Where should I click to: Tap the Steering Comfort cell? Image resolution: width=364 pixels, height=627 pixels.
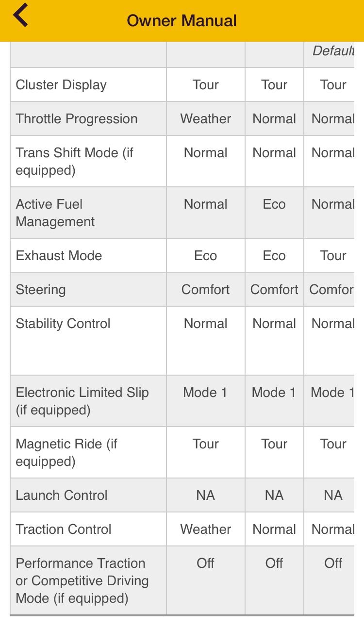[205, 289]
